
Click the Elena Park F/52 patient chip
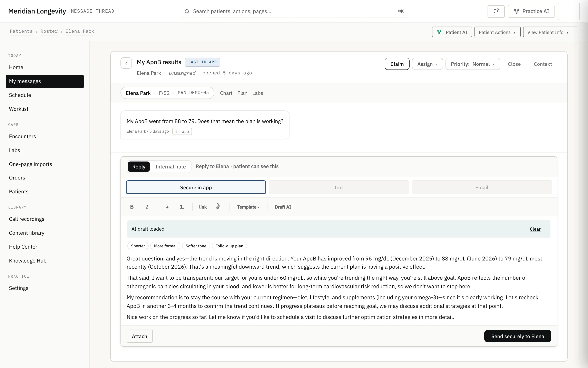pos(167,93)
